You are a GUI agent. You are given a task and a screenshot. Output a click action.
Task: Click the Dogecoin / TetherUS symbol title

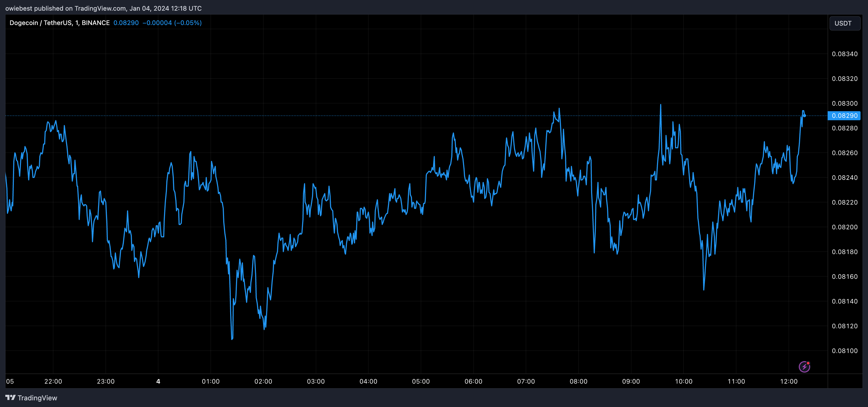click(x=60, y=23)
